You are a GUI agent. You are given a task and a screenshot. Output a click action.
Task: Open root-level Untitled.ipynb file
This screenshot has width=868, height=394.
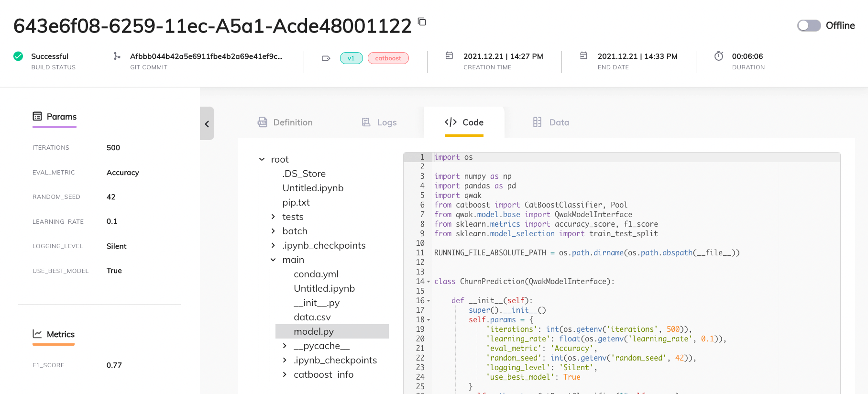pos(313,188)
